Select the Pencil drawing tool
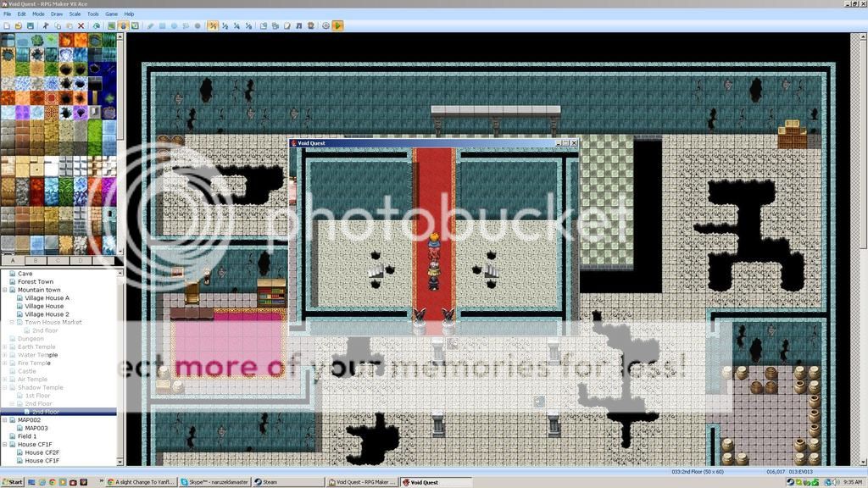The image size is (868, 488). (150, 25)
